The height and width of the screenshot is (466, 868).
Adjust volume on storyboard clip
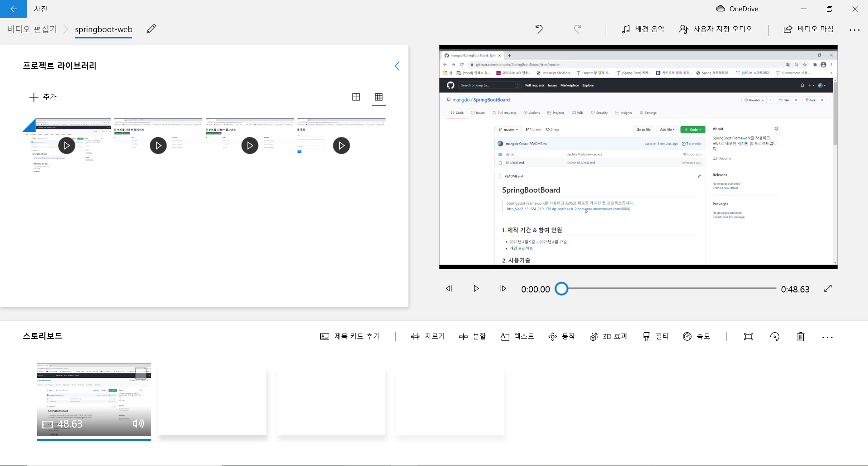click(138, 424)
